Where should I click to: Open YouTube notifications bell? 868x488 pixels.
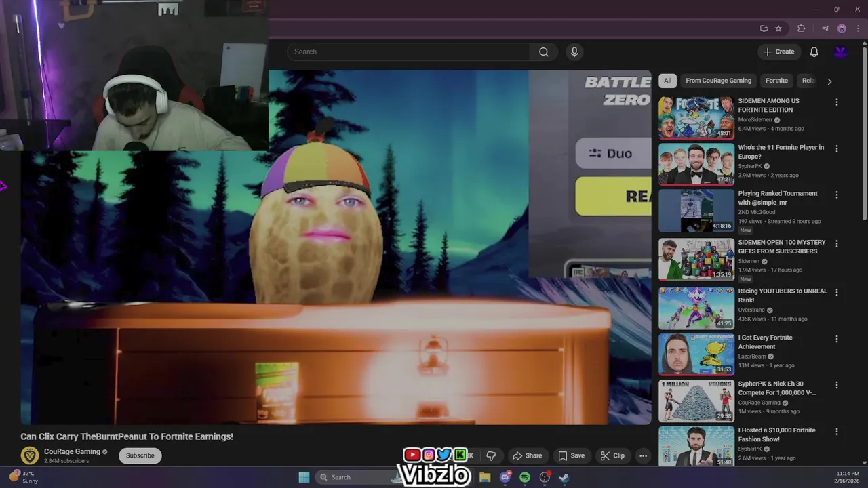814,52
